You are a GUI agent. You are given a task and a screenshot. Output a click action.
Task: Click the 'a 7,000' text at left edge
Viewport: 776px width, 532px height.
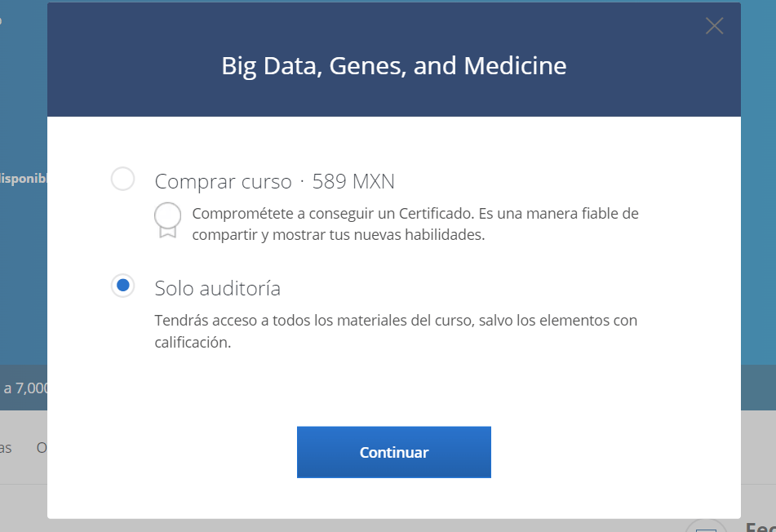(x=25, y=388)
